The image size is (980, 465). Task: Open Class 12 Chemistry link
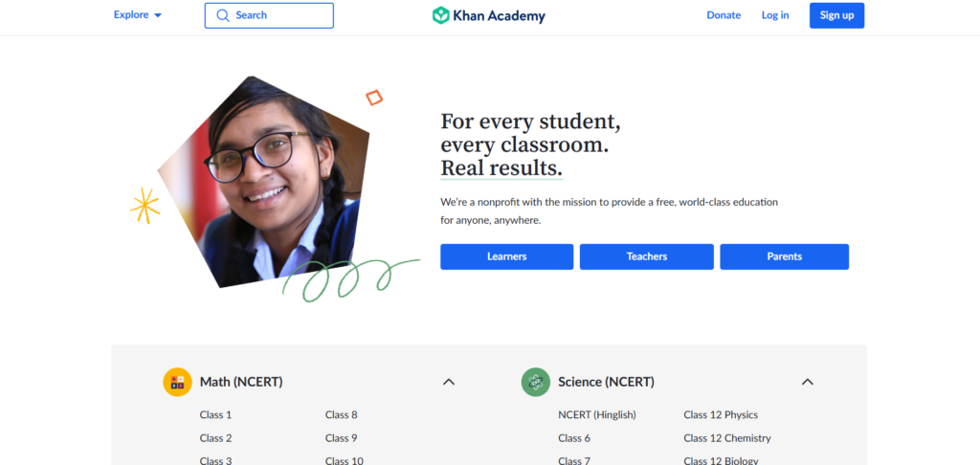(726, 438)
